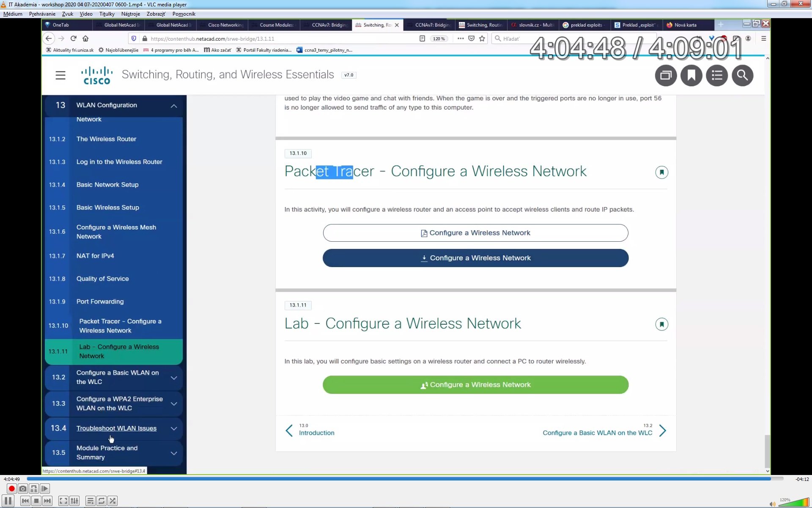Open page actions three-dots menu
The height and width of the screenshot is (508, 812).
click(x=461, y=39)
